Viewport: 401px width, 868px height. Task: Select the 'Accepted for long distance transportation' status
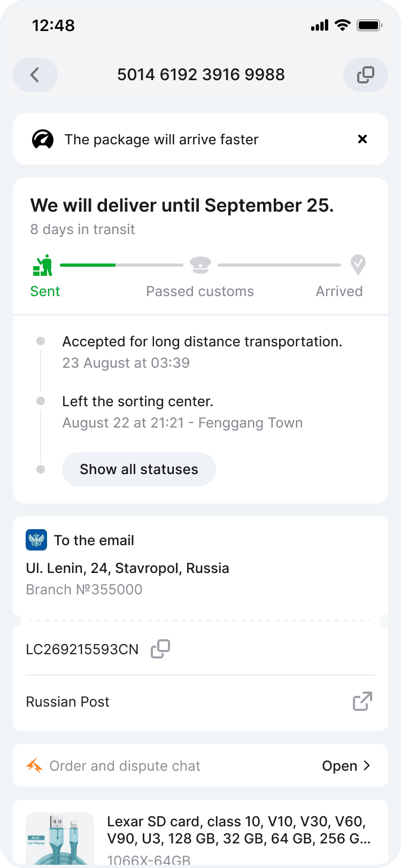[x=202, y=342]
